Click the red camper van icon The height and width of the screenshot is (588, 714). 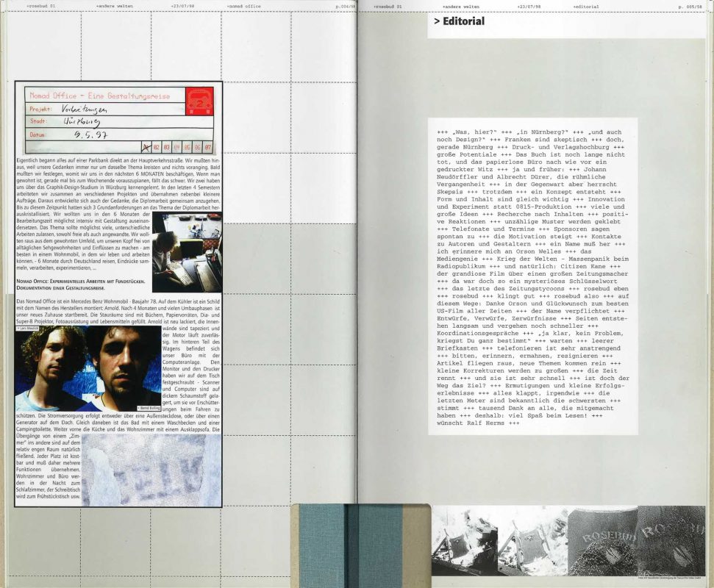[x=199, y=101]
